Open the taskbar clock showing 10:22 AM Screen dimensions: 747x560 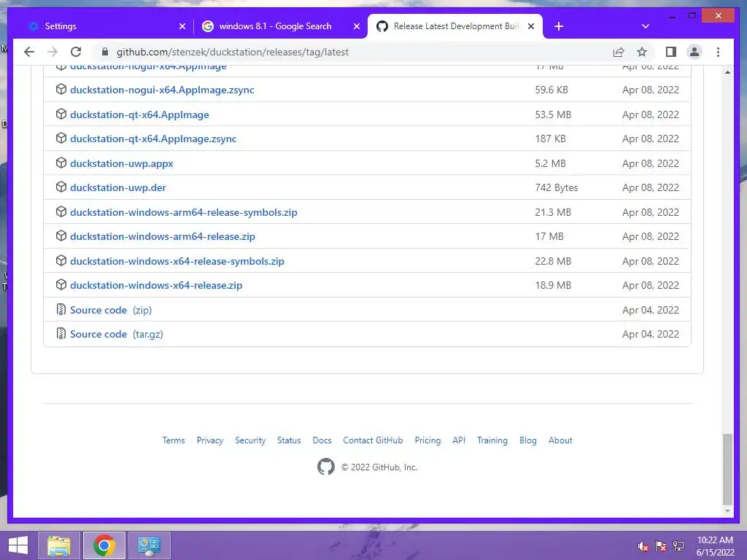point(715,546)
